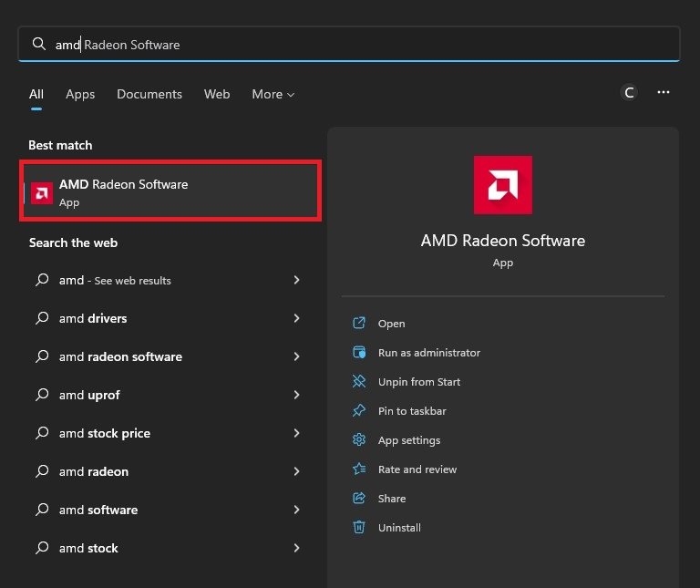This screenshot has width=700, height=588.
Task: Click the Pin to taskbar pin icon
Action: (x=359, y=411)
